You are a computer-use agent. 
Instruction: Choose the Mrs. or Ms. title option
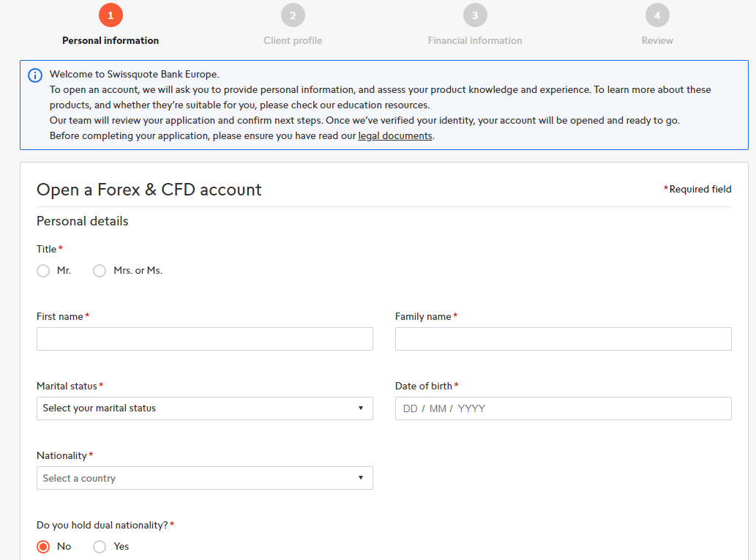coord(100,271)
